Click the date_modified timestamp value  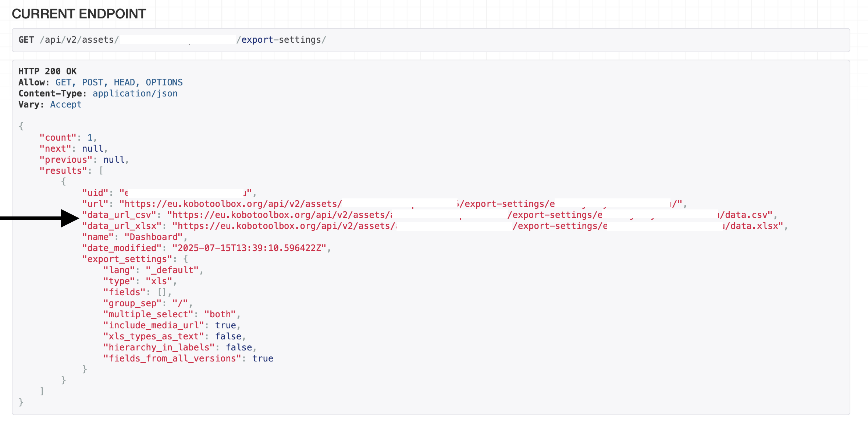pos(249,248)
